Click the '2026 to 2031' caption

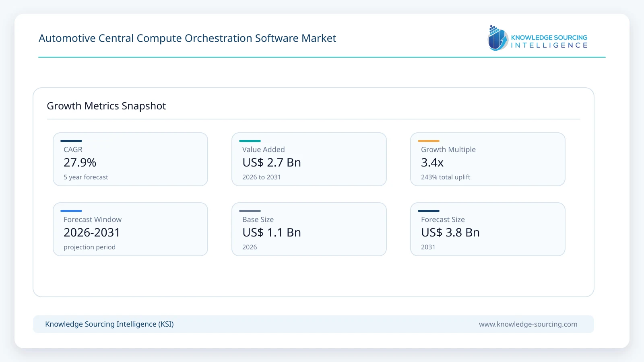point(262,177)
